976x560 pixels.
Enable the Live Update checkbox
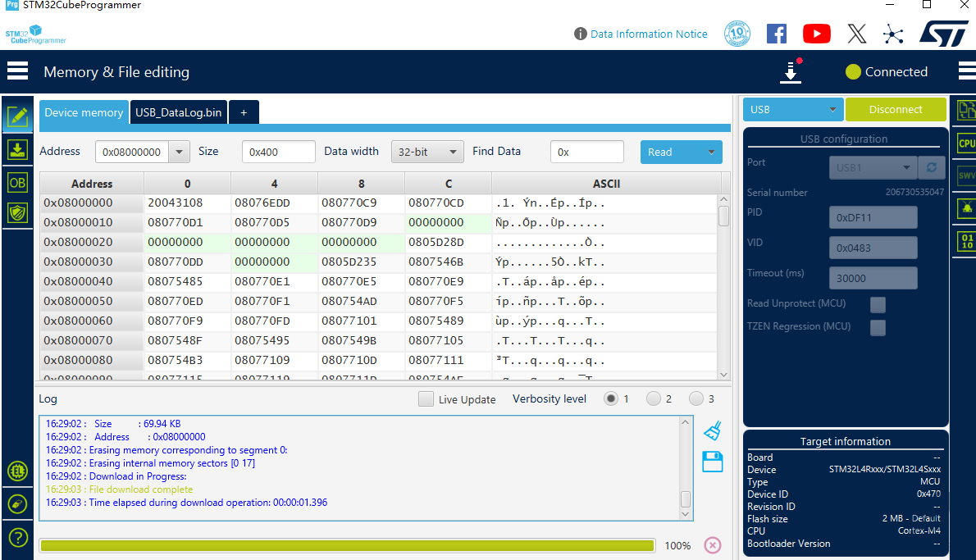click(x=426, y=399)
